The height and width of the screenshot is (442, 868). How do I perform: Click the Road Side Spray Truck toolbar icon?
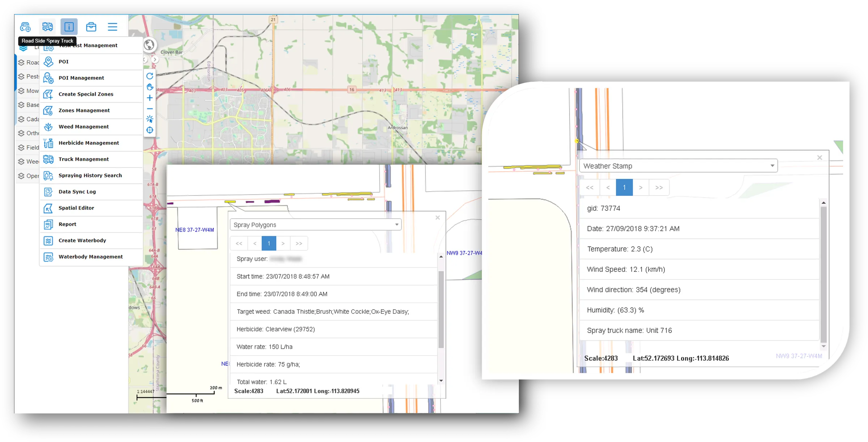[x=47, y=27]
